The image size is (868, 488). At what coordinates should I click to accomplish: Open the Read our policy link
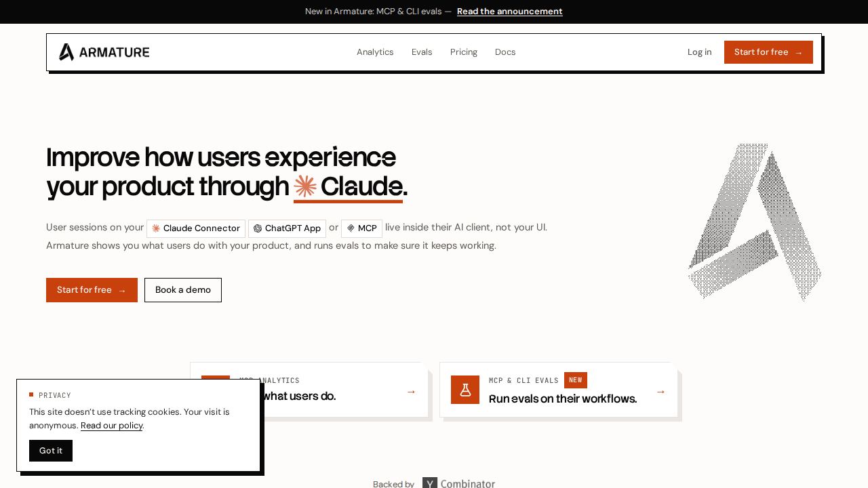click(x=112, y=426)
